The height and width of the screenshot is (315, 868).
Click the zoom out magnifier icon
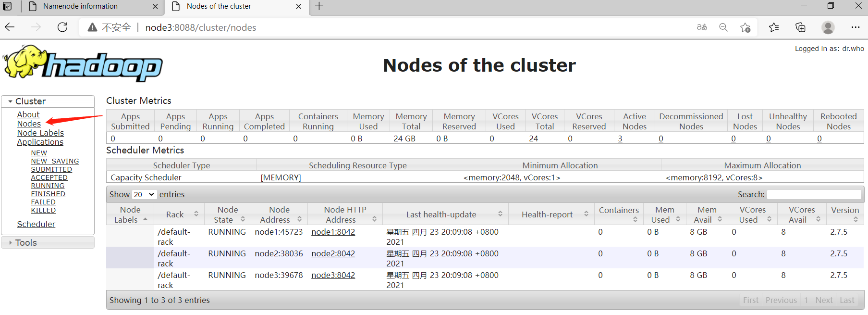(723, 27)
